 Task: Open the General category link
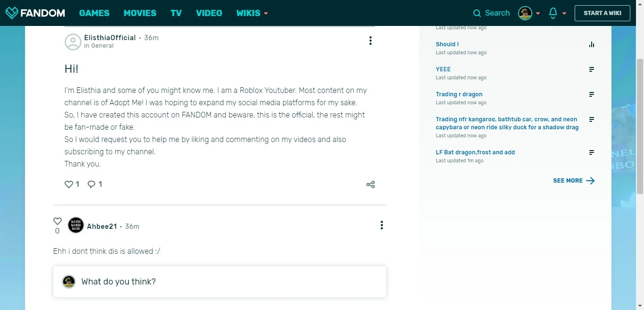[102, 46]
